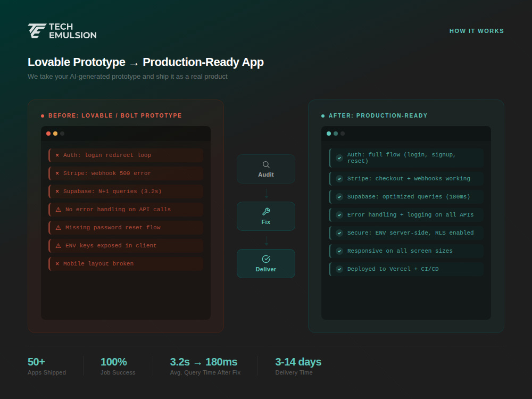Click check icon beside Stripe checkout + webhooks
The height and width of the screenshot is (399, 532).
[x=339, y=179]
